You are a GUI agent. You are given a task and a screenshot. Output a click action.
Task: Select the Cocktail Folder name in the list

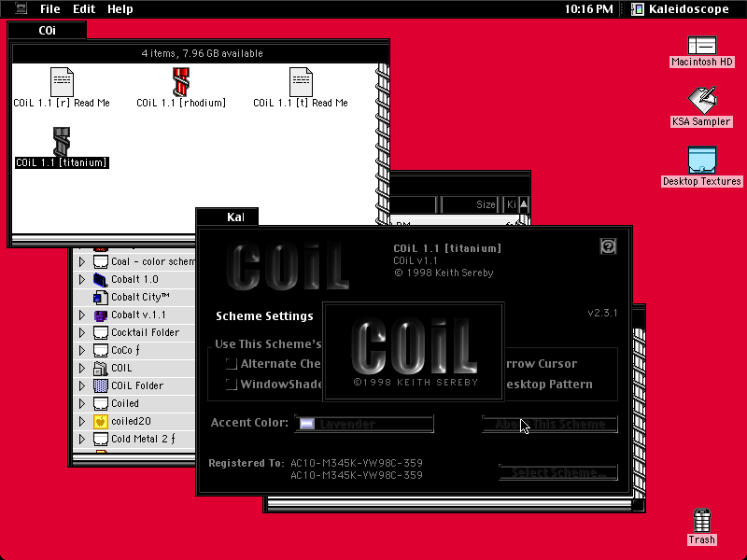pos(146,332)
